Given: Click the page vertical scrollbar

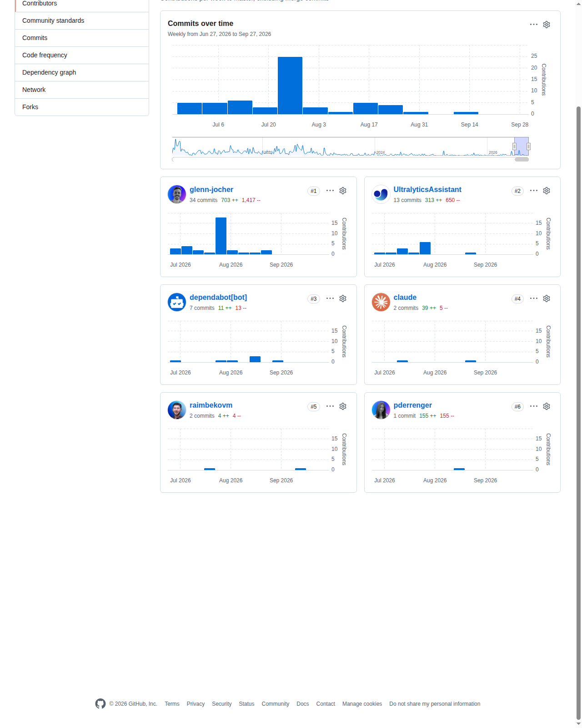Looking at the screenshot, I should (x=578, y=413).
